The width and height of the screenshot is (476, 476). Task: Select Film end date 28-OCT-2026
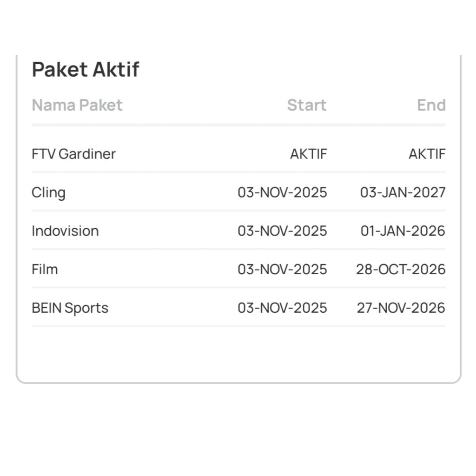pos(401,270)
